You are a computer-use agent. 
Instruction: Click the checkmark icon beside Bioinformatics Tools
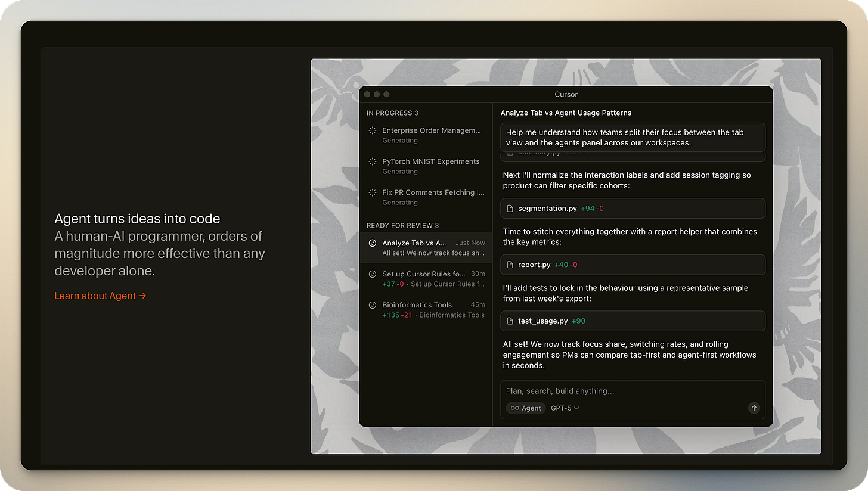click(372, 305)
